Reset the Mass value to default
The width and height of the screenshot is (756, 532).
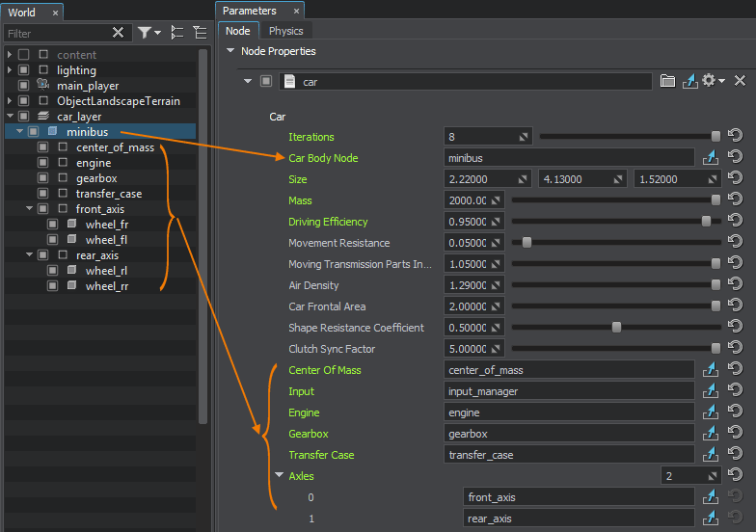click(735, 200)
